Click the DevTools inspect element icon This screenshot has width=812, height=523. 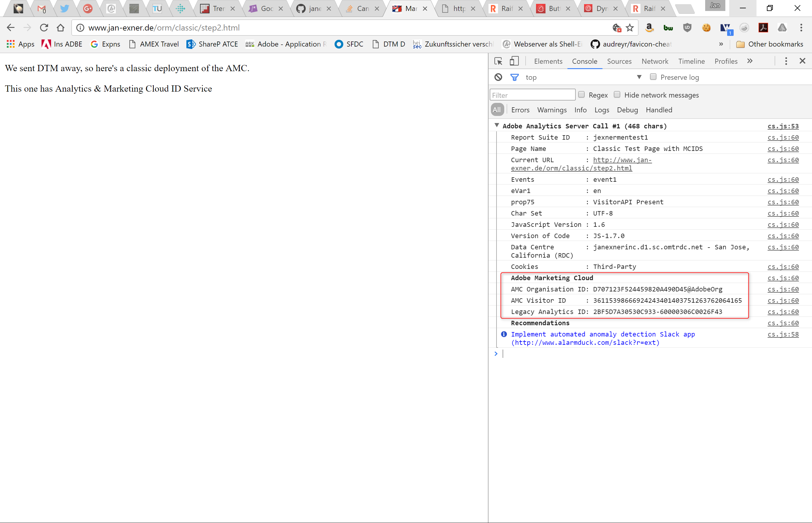click(498, 61)
